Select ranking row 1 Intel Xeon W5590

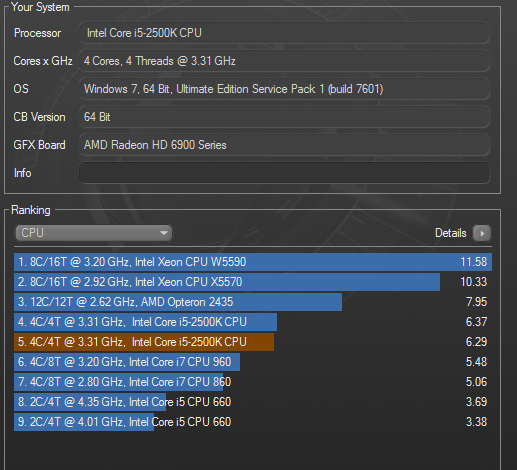[253, 262]
